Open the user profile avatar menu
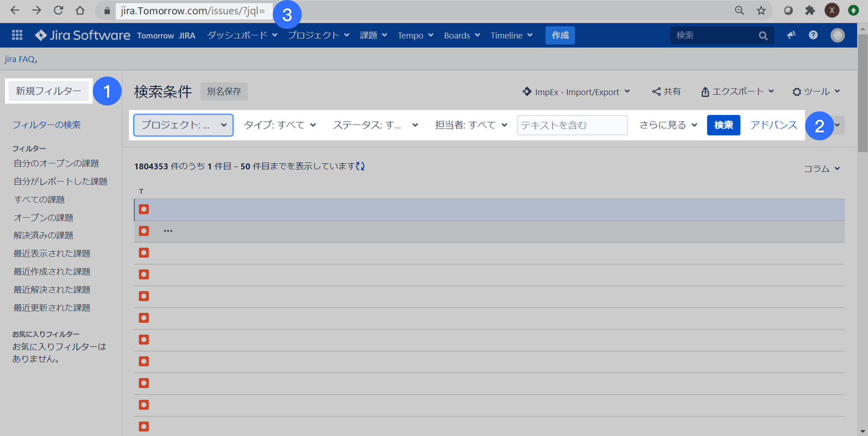Screen dimensions: 868x436 pos(837,35)
